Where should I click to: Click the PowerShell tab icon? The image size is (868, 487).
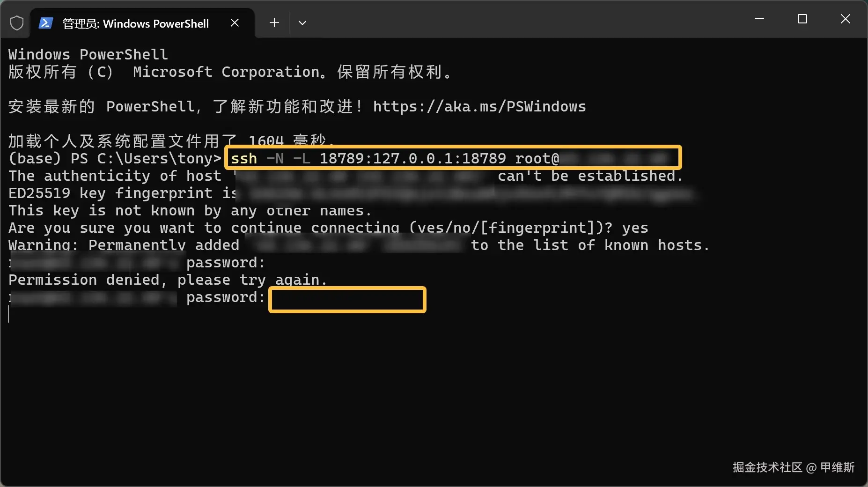tap(45, 23)
